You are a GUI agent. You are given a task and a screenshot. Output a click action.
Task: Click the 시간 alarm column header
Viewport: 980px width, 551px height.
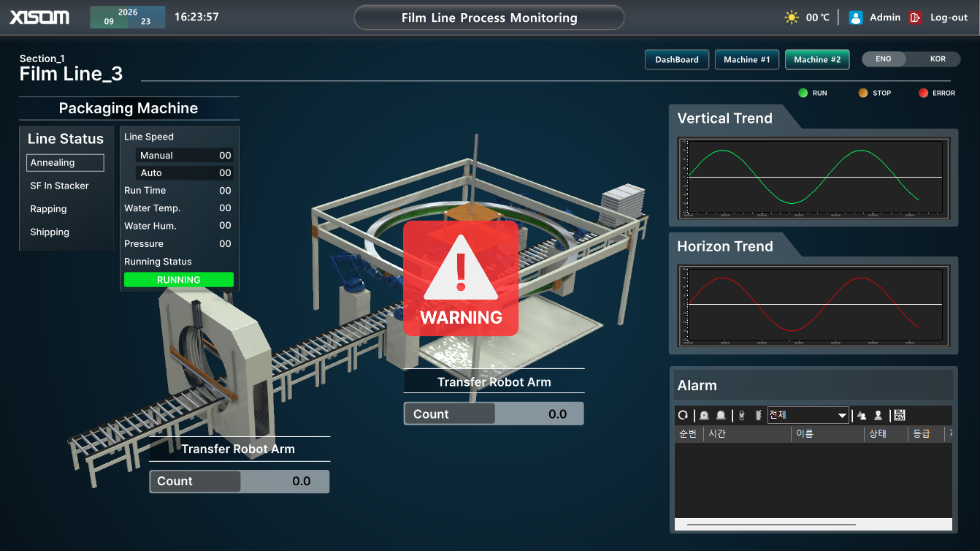click(x=747, y=434)
